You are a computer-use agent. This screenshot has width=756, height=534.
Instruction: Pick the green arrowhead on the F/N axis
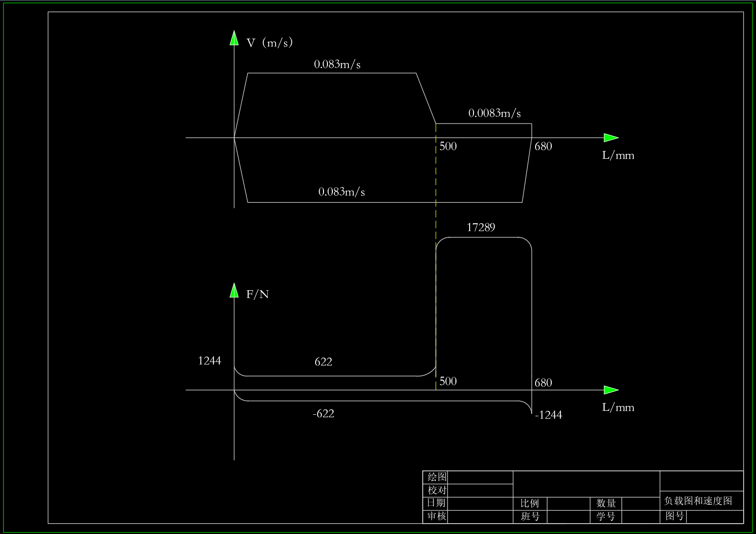point(234,290)
